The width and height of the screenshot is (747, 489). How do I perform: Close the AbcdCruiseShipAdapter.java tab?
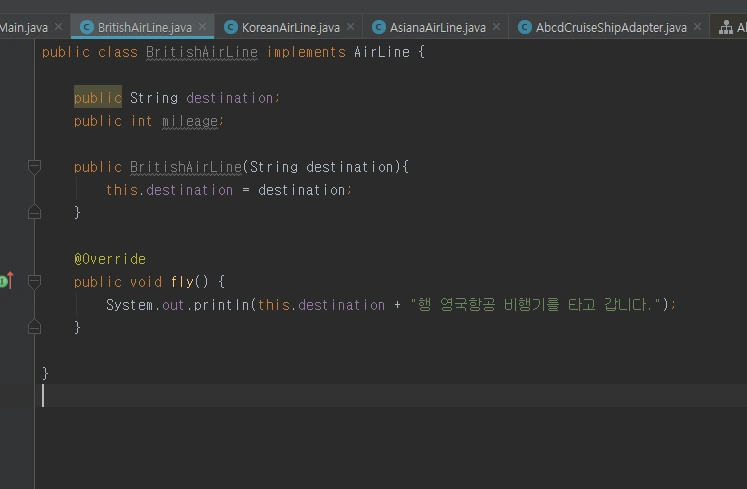[697, 27]
